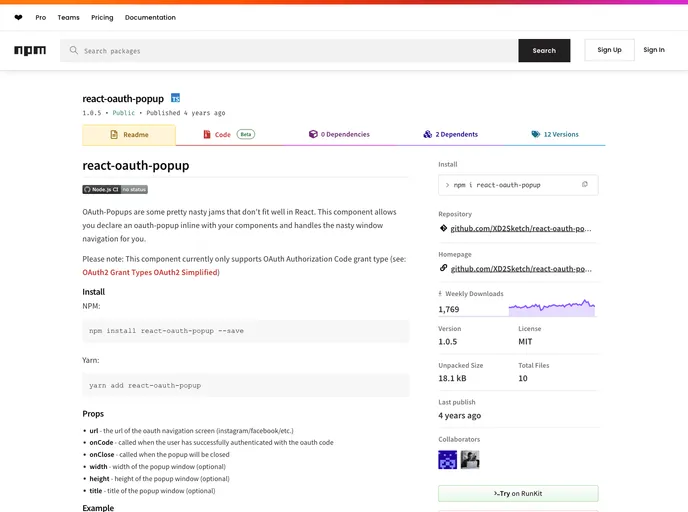This screenshot has height=512, width=688.
Task: Select the Readme tab
Action: click(129, 135)
